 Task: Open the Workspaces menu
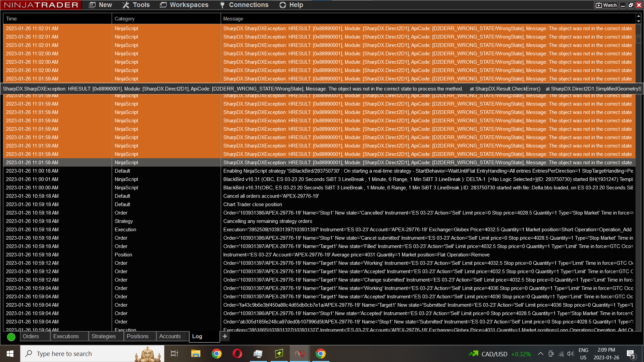point(184,5)
